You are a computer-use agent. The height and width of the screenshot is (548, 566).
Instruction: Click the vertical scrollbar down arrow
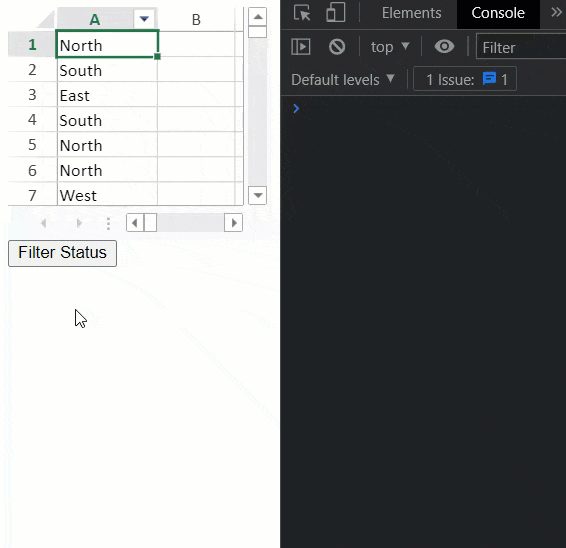tap(258, 195)
